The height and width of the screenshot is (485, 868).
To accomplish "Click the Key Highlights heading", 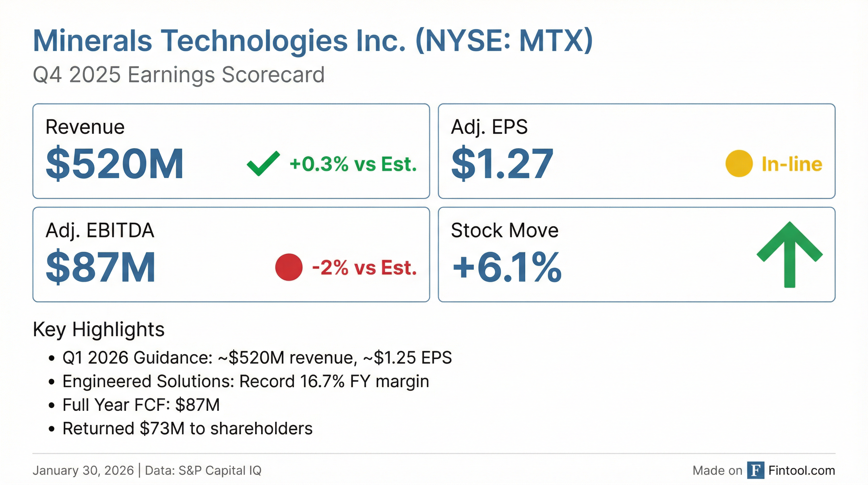I will (x=99, y=329).
